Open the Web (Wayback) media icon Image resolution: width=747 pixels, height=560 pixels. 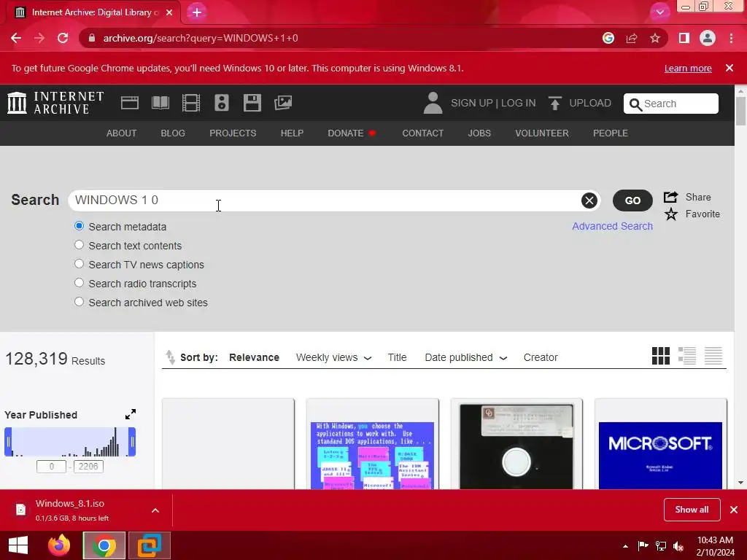[130, 103]
